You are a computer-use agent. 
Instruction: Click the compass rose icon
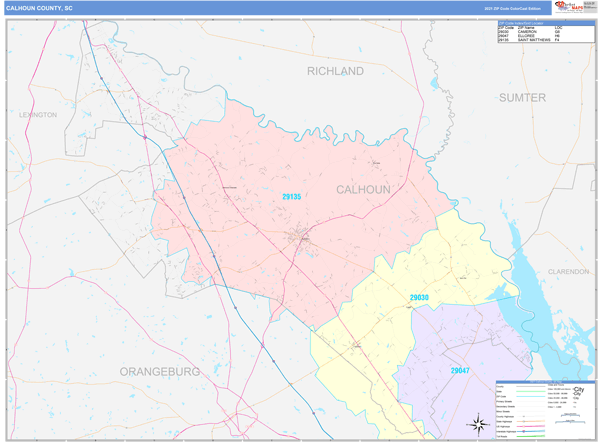pos(478,424)
